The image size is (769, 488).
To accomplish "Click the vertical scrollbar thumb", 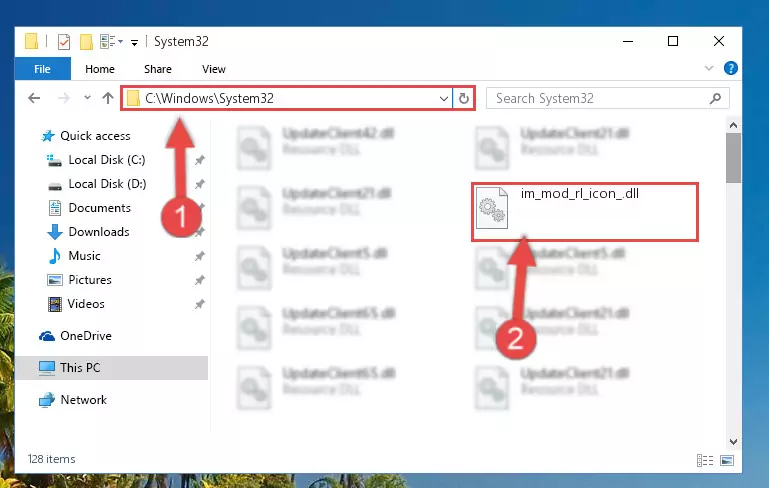I will point(733,157).
